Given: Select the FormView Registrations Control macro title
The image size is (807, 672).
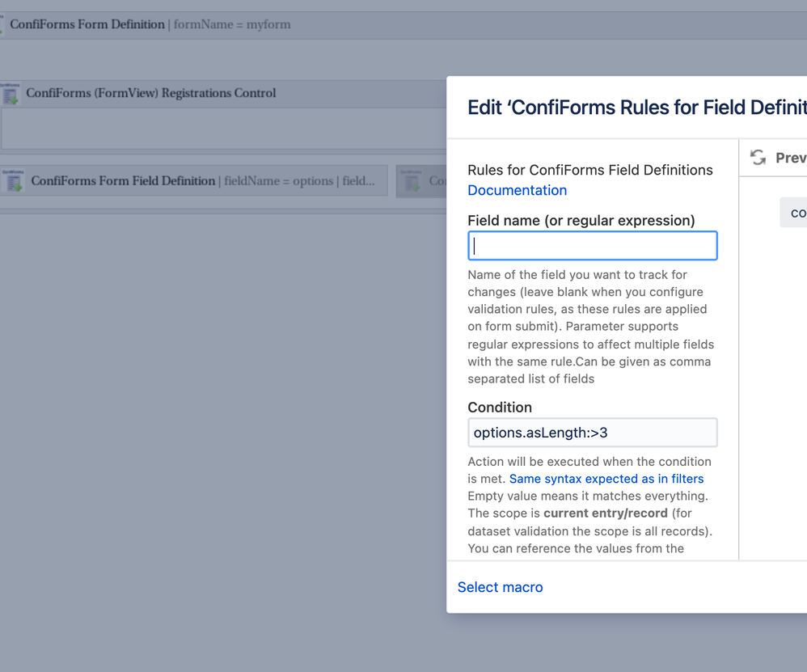Looking at the screenshot, I should click(x=151, y=93).
